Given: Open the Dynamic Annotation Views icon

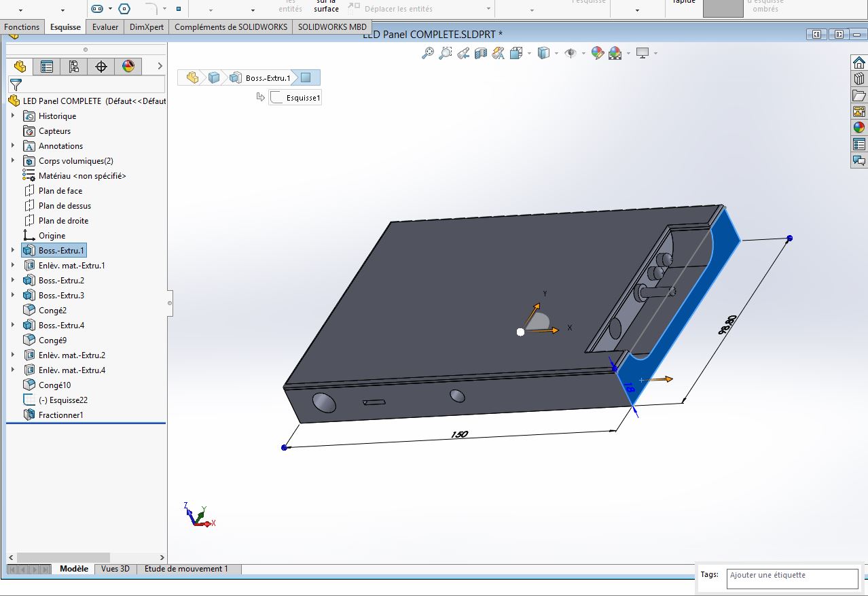Looking at the screenshot, I should [499, 53].
